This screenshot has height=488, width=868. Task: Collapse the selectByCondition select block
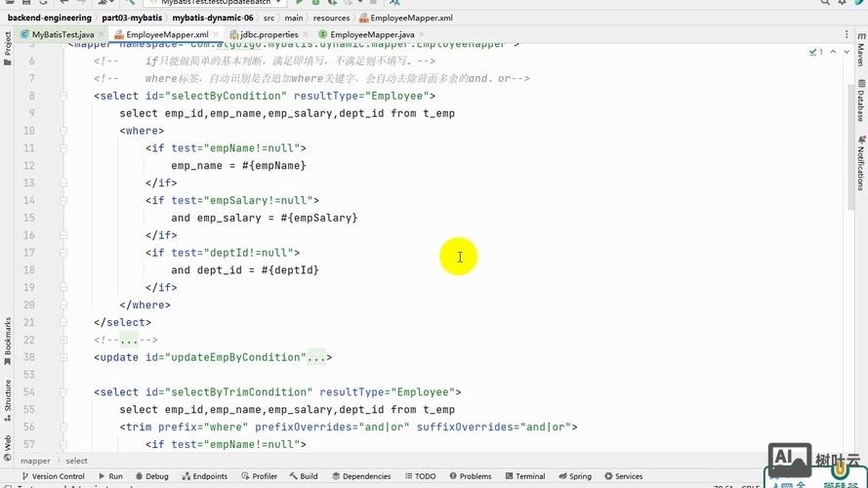point(63,96)
